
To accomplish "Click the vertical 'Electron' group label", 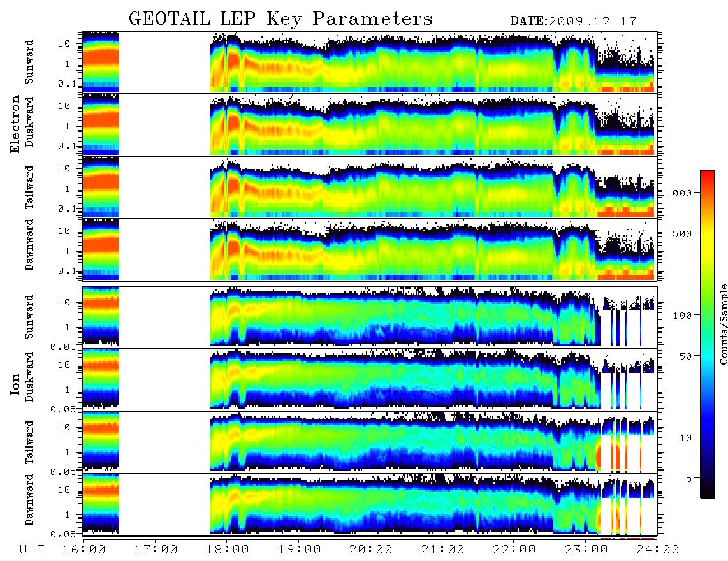I will coord(15,124).
